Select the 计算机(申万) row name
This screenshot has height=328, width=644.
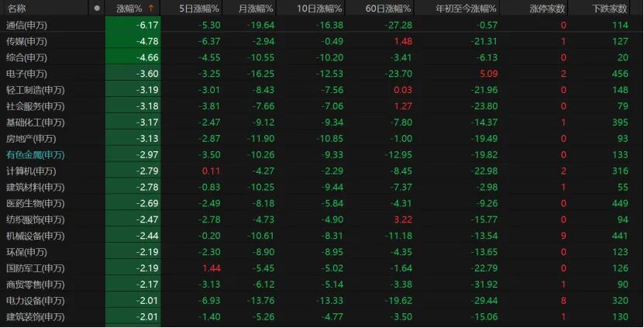click(x=31, y=171)
